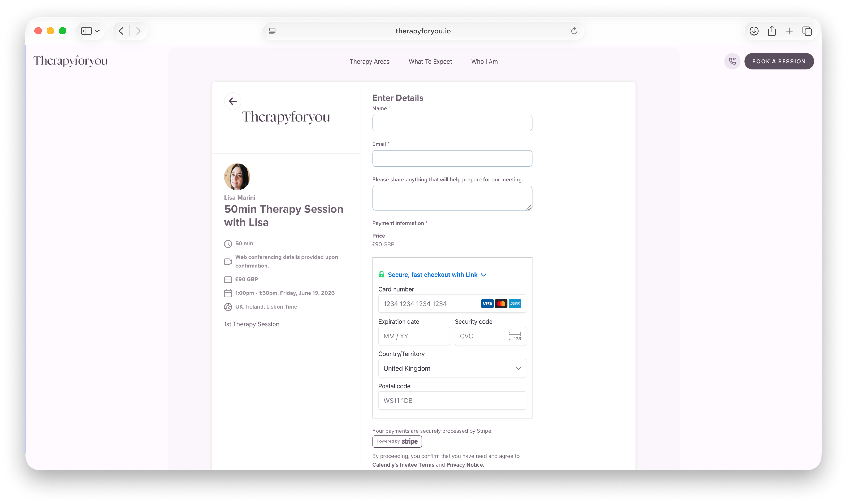The width and height of the screenshot is (847, 504).
Task: Open the Country/Territory dropdown
Action: pos(452,368)
